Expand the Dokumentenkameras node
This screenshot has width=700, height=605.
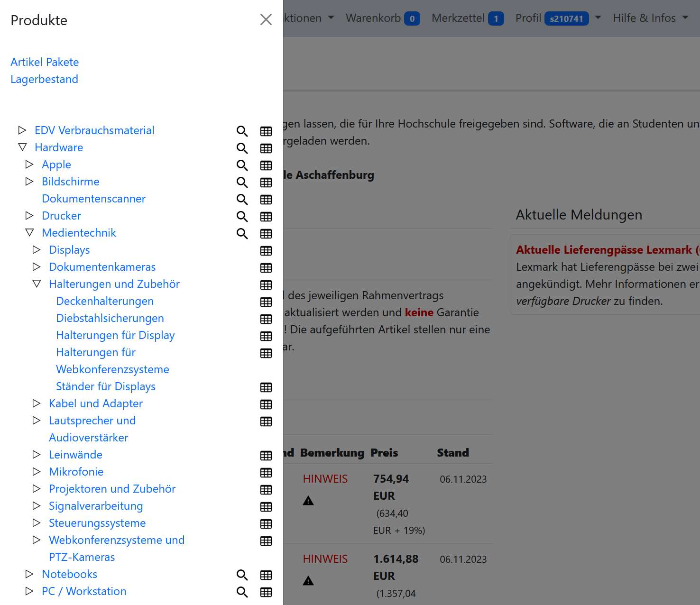[36, 266]
